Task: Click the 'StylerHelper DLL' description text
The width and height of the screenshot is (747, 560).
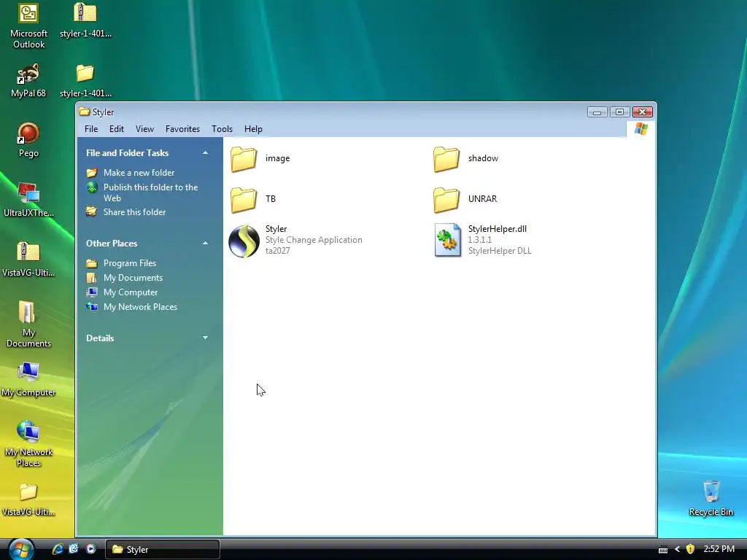Action: (x=499, y=251)
